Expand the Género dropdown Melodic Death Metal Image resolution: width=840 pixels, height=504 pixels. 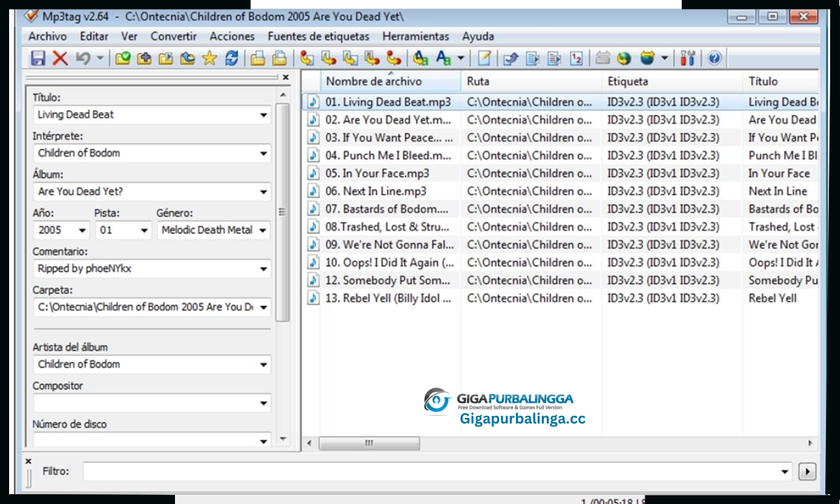(x=263, y=230)
